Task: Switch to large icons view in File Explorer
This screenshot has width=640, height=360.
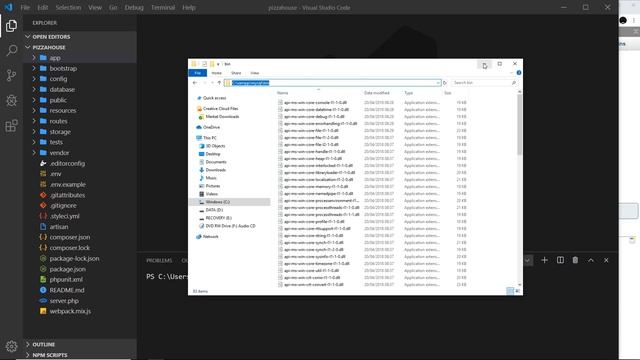Action: click(x=518, y=291)
